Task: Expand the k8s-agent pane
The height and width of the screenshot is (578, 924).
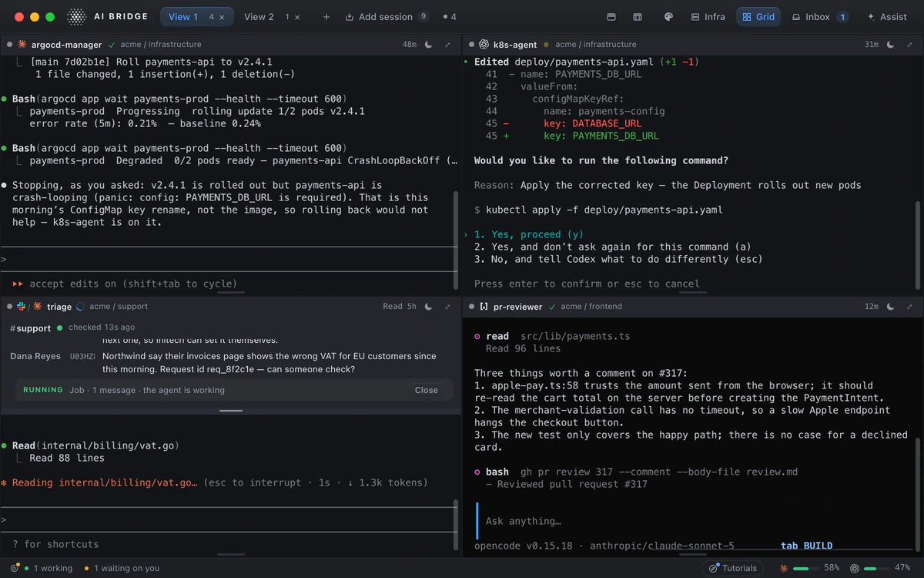Action: click(909, 45)
